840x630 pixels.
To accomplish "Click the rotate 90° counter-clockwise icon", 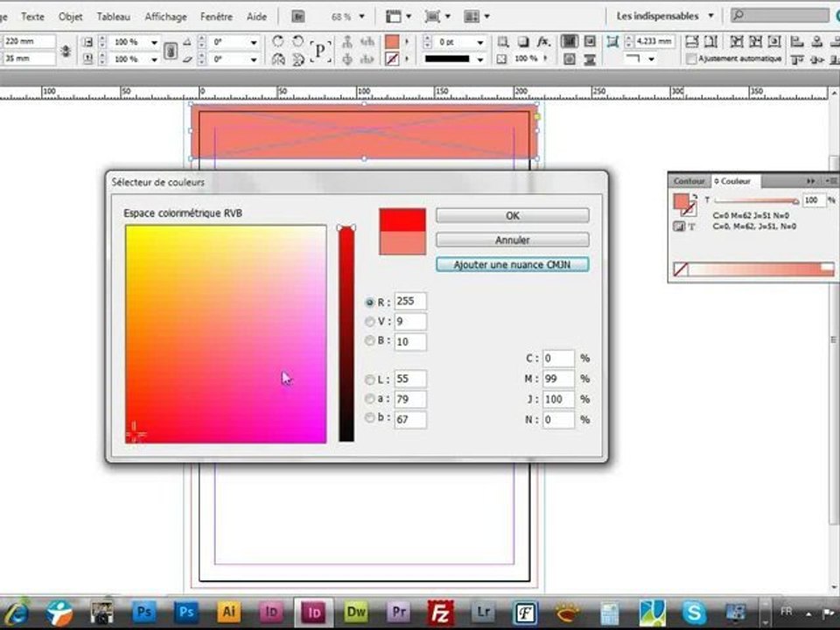I will 297,41.
